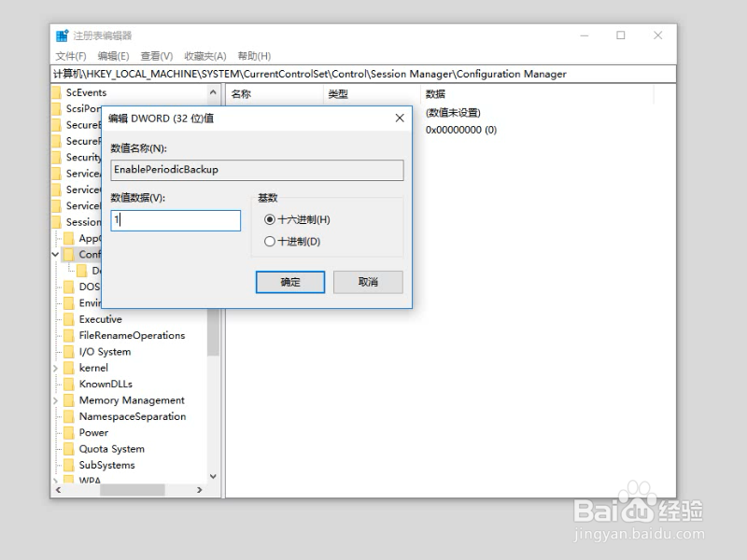Select the FileRenameOperations folder icon

[71, 335]
